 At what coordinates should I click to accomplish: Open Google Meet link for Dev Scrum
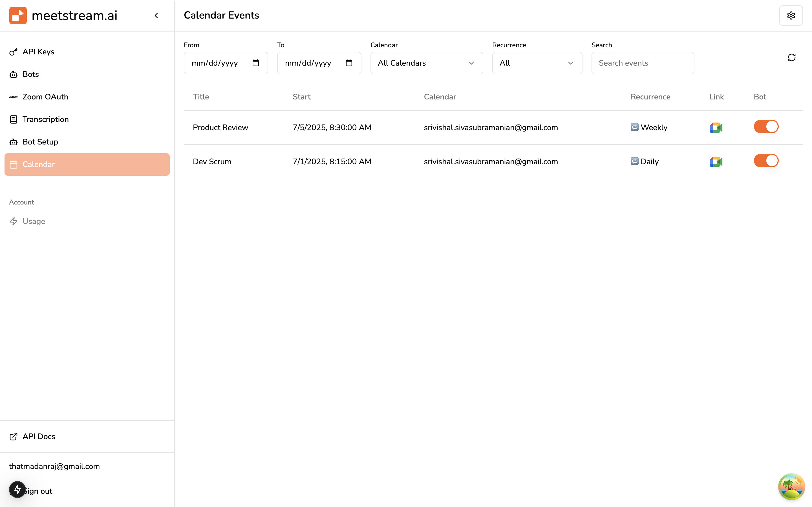[x=716, y=161]
